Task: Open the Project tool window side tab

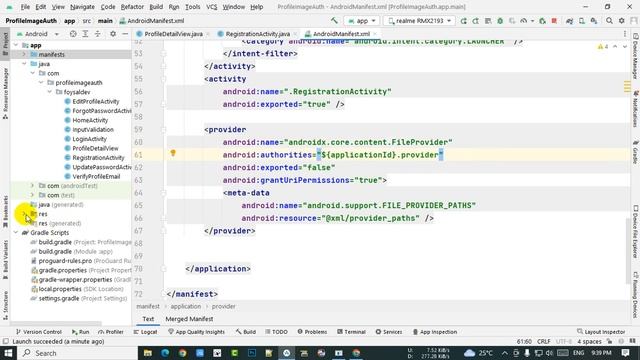Action: (x=5, y=44)
